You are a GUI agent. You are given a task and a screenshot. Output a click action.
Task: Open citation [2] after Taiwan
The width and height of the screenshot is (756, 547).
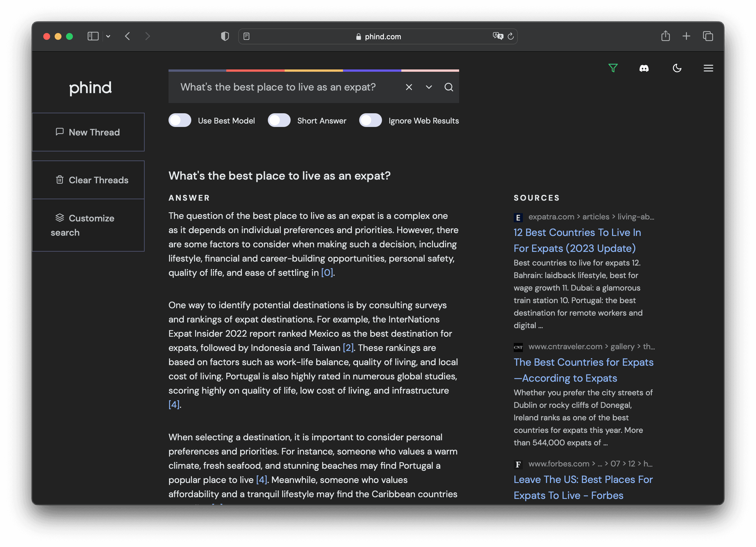(x=348, y=348)
